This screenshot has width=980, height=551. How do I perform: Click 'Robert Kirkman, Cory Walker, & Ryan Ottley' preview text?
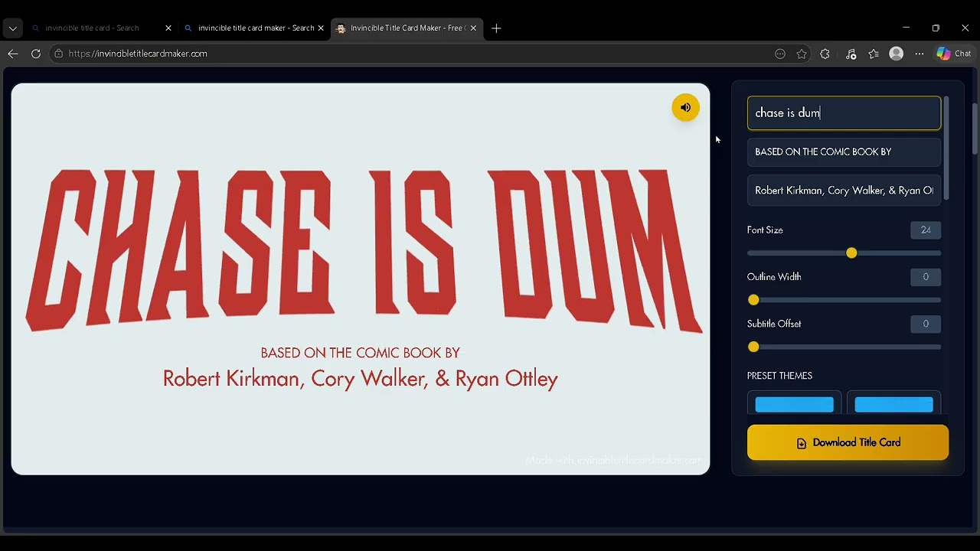click(360, 379)
